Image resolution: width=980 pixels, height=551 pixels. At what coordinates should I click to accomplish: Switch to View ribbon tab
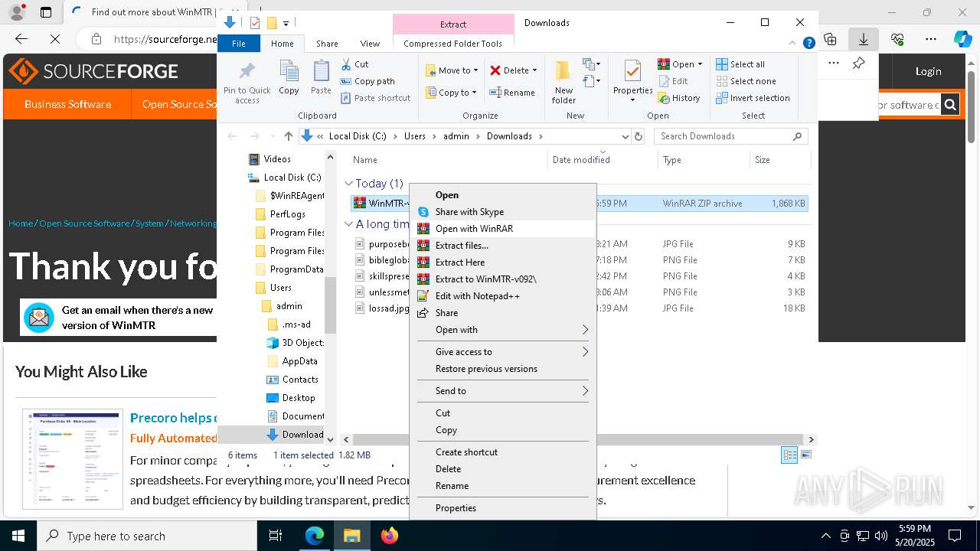tap(370, 44)
